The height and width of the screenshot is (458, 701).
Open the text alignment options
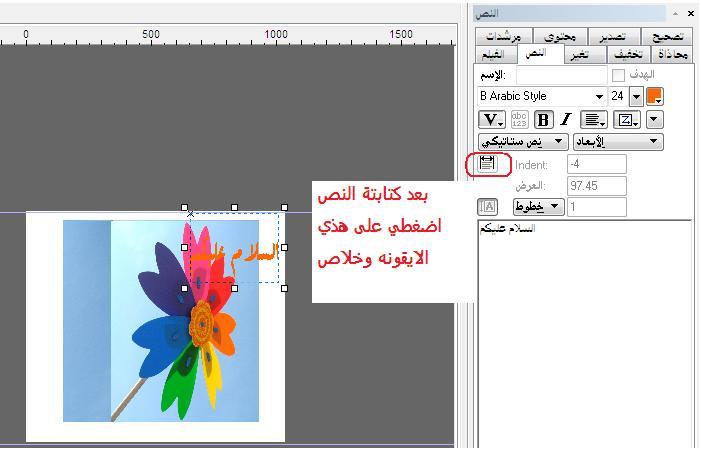tap(595, 120)
